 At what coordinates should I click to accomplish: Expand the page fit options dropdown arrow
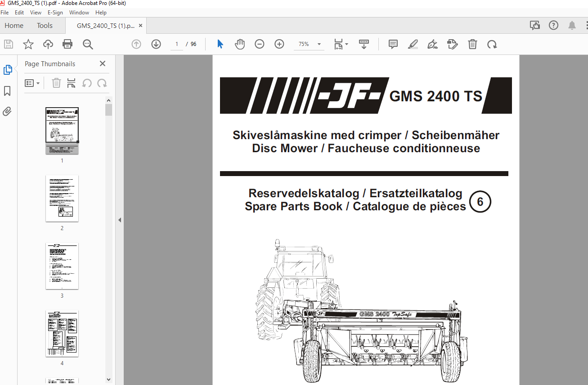click(346, 44)
